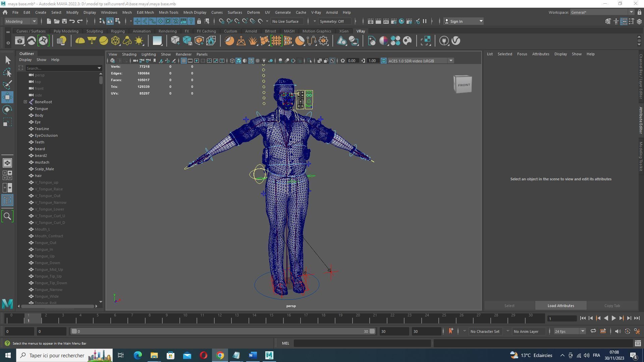Click the V-Ray sphere light shelf icon
The image size is (644, 362).
coord(104,41)
